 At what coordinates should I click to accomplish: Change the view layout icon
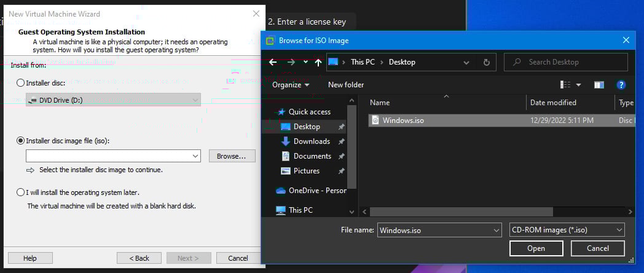[565, 85]
